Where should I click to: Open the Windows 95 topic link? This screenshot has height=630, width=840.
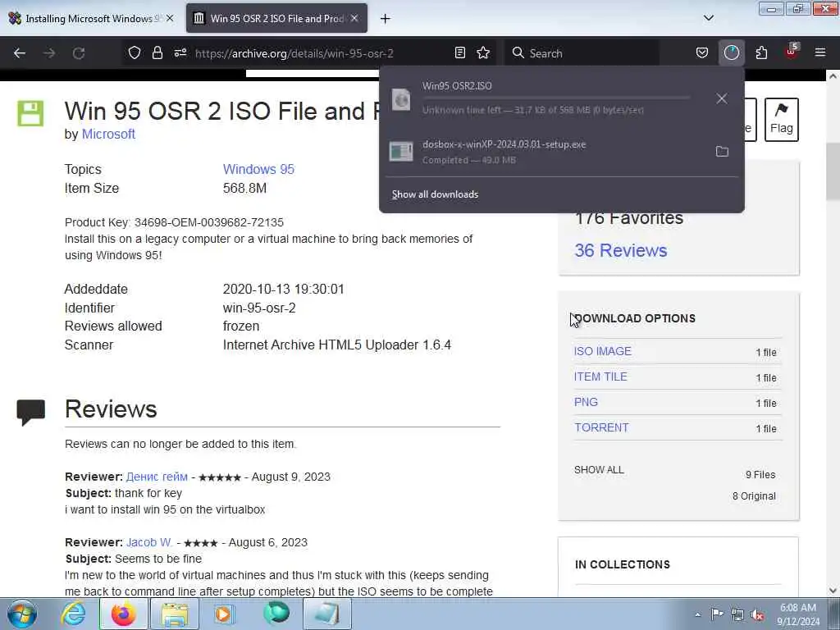click(x=258, y=169)
